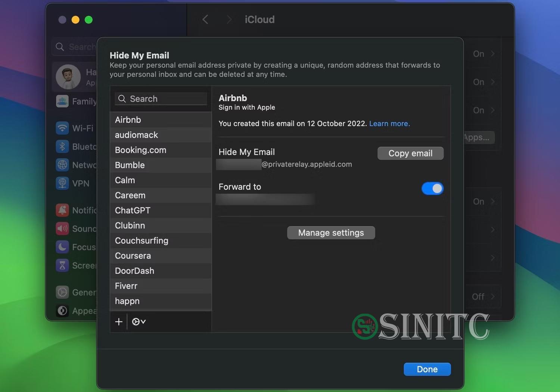The height and width of the screenshot is (392, 560).
Task: Click the forward arrow in the iCloud title bar
Action: pos(229,19)
